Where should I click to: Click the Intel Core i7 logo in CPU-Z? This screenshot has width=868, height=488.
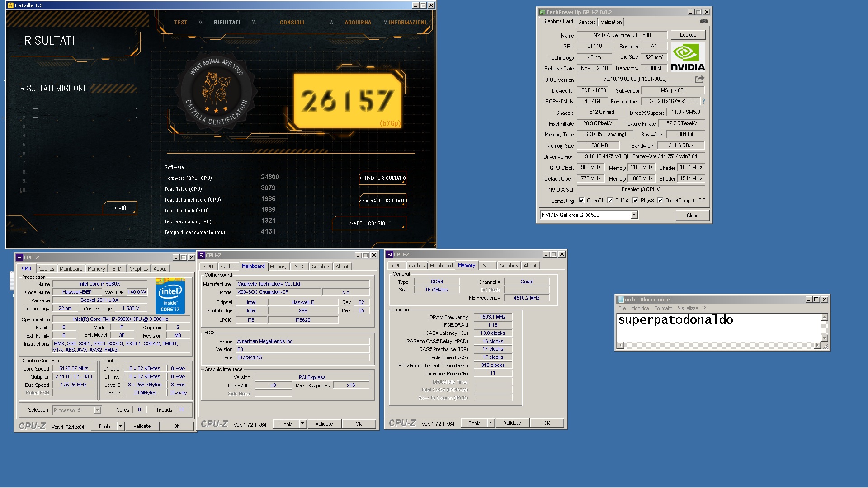click(x=170, y=296)
